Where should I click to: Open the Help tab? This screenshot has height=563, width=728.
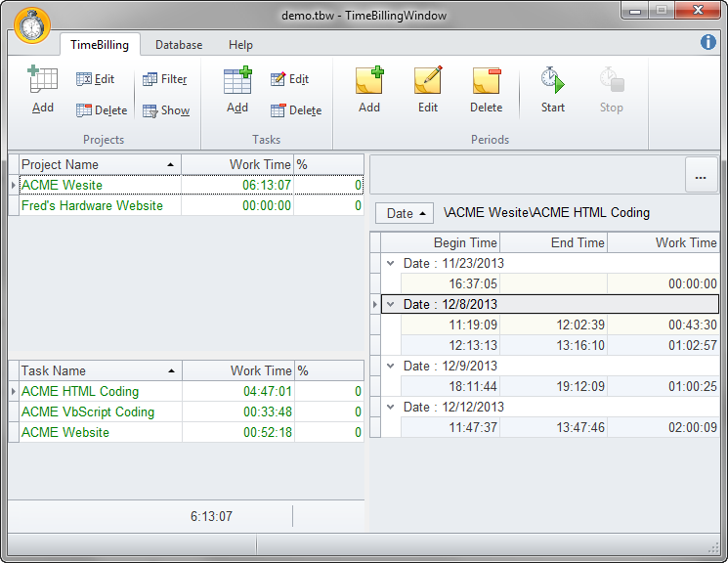tap(240, 45)
